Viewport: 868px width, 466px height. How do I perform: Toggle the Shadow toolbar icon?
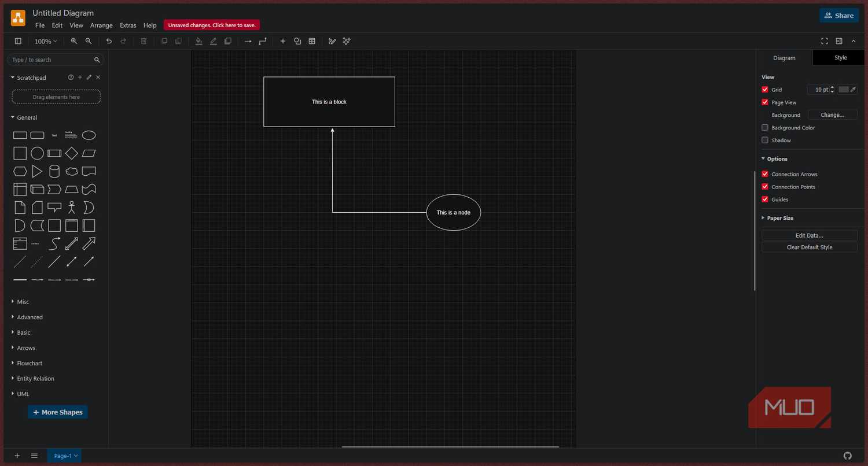pyautogui.click(x=227, y=41)
